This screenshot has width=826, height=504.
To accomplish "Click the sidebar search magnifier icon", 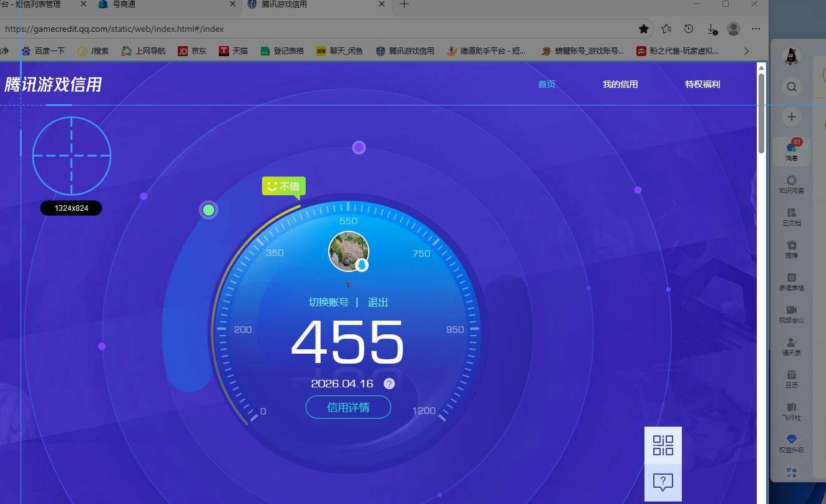I will pos(791,87).
